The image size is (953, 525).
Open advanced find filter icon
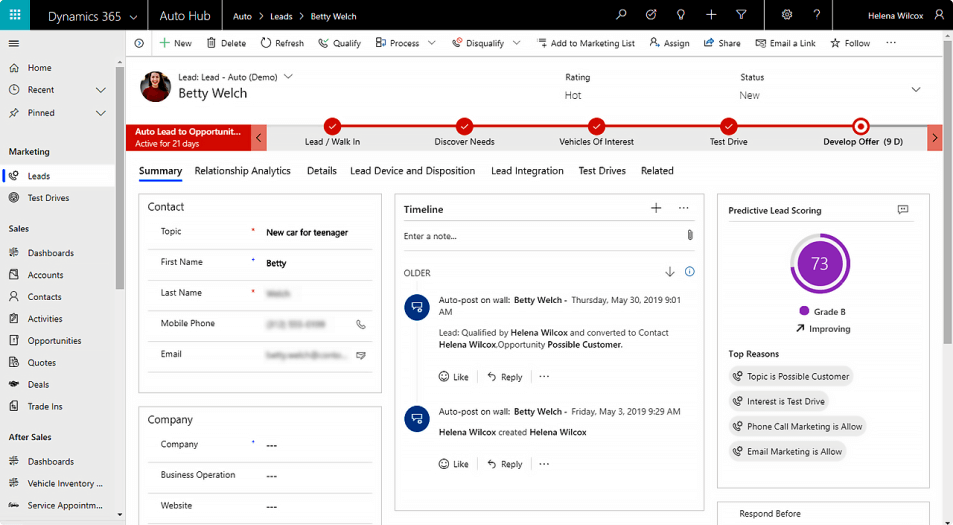click(741, 15)
